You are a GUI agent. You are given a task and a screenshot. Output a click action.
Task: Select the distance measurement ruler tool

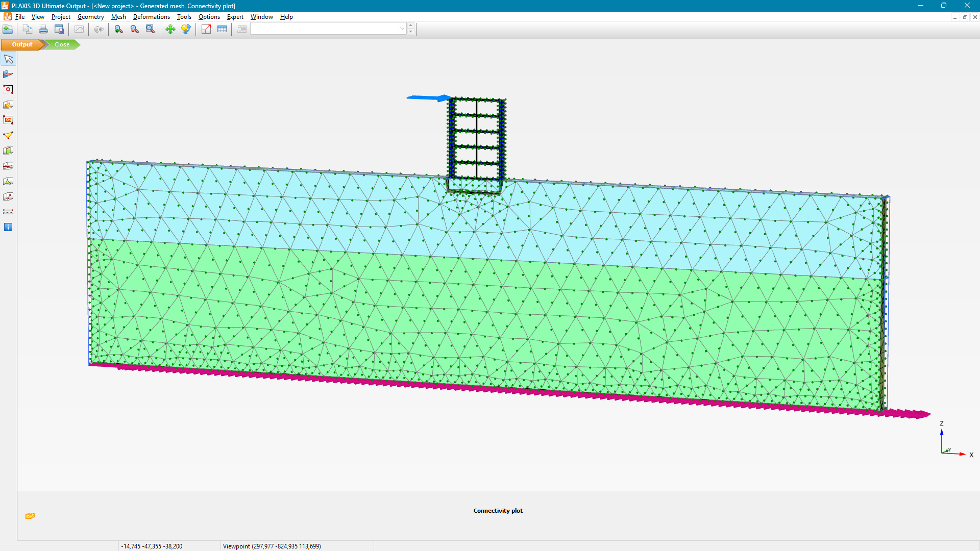click(8, 212)
